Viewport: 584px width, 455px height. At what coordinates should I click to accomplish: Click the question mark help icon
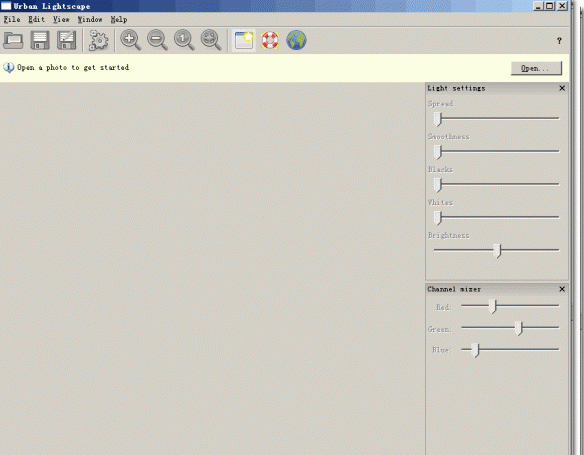tap(559, 41)
